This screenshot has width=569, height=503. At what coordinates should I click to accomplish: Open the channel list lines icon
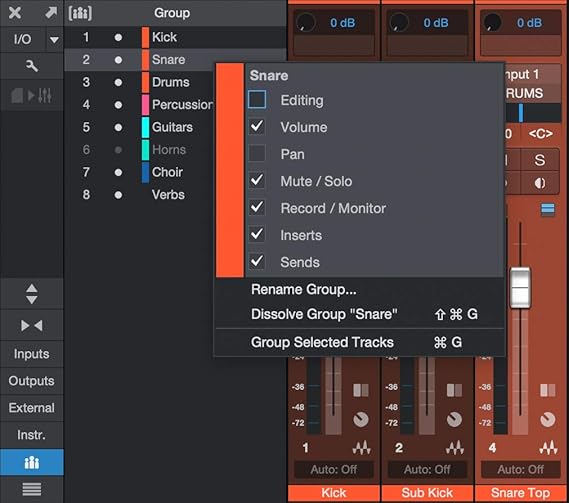coord(32,489)
